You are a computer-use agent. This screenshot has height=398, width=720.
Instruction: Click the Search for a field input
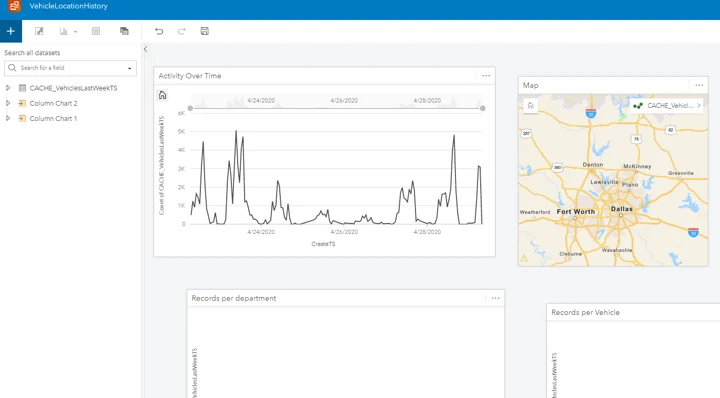(70, 68)
